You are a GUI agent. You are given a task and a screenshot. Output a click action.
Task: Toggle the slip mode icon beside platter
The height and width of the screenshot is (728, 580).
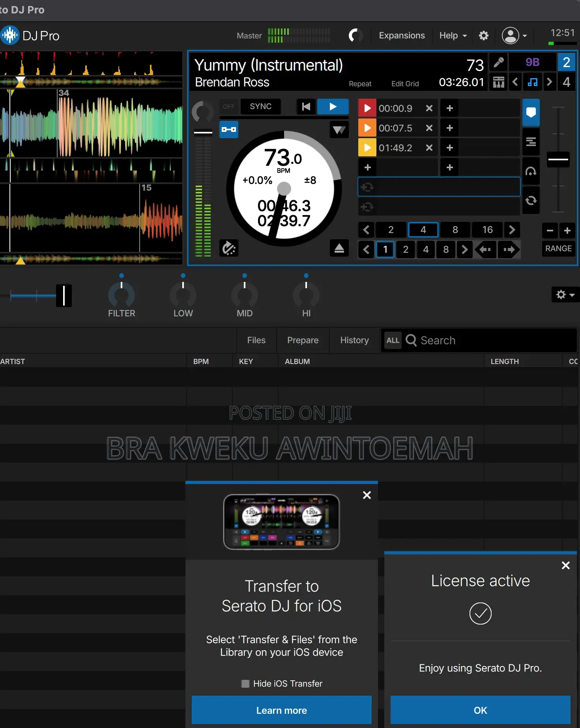229,248
